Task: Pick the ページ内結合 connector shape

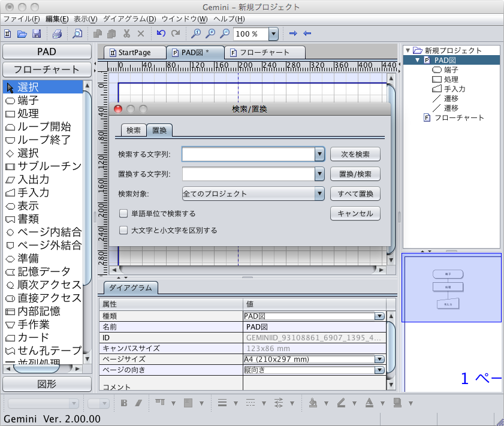Action: (x=43, y=232)
